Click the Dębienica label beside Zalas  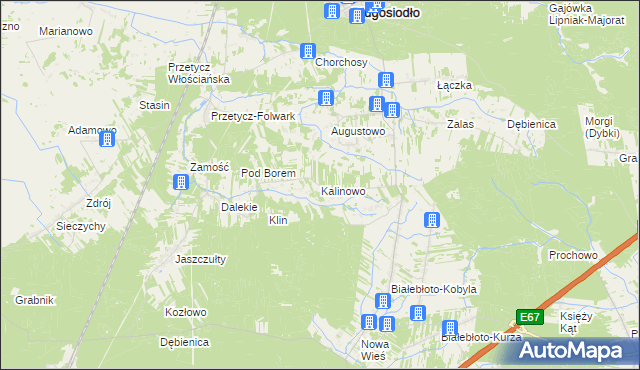(x=531, y=124)
